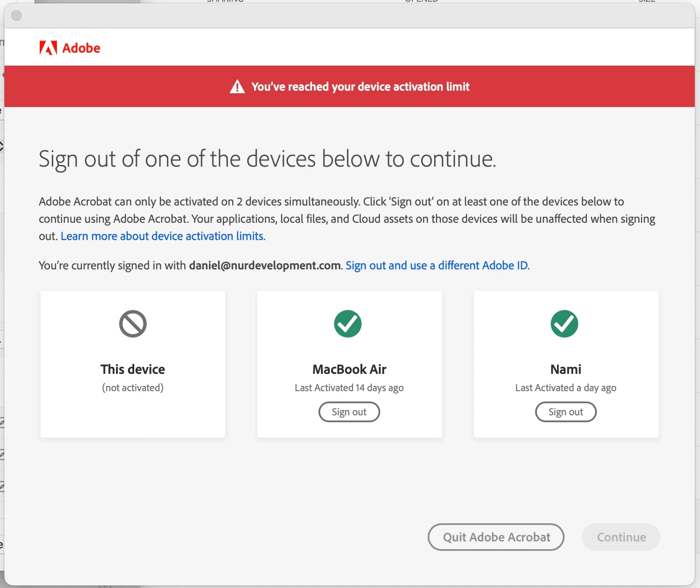Viewport: 700px width, 588px height.
Task: Click 'Last Activated 14 days ago' text
Action: click(x=349, y=388)
